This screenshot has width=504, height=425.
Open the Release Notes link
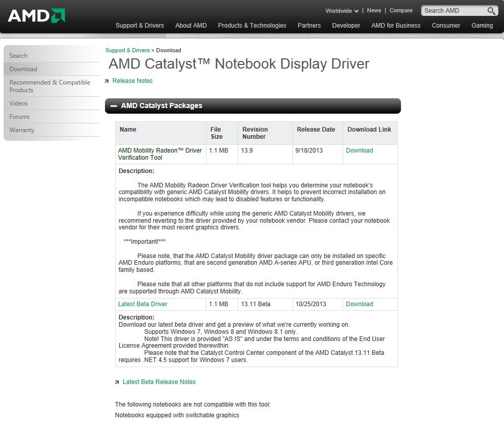tap(133, 81)
